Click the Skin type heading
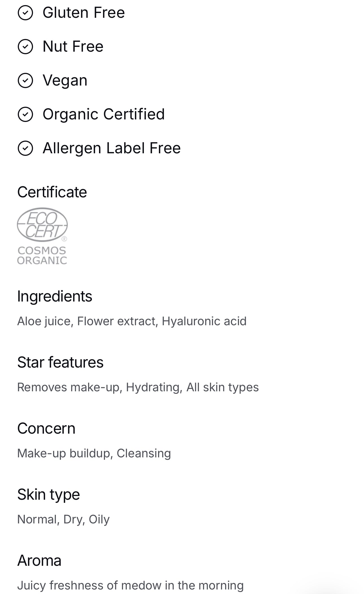The height and width of the screenshot is (594, 364). [x=49, y=495]
